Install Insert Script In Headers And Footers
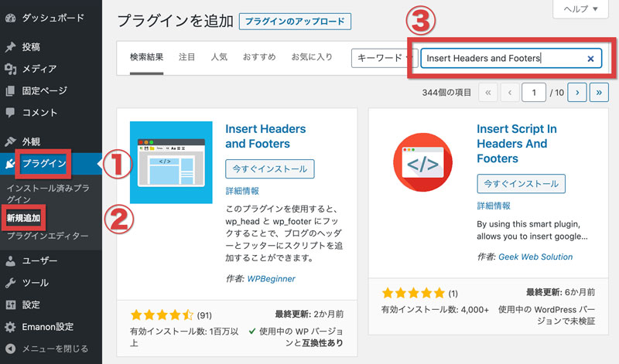The width and height of the screenshot is (619, 364). pyautogui.click(x=521, y=184)
